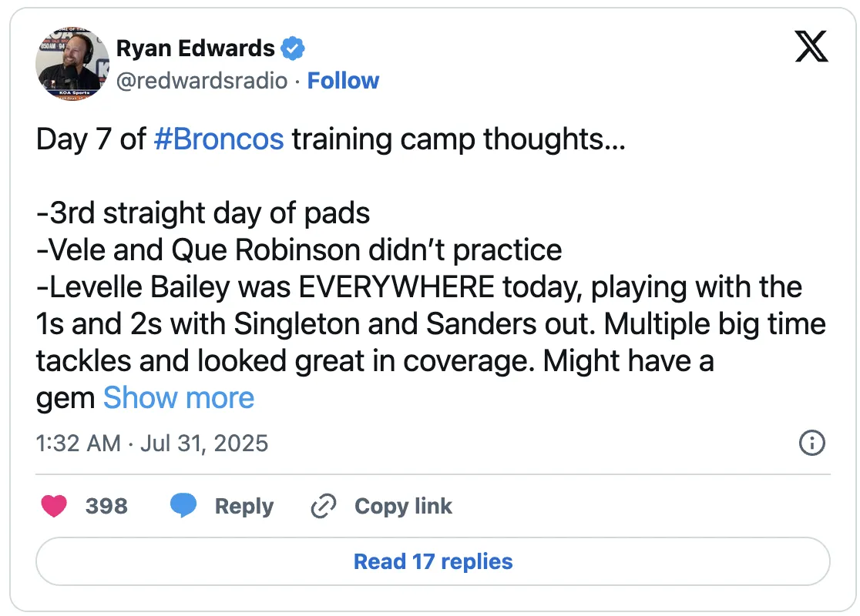Open the 1:32 AM · Jul 31, 2025 timestamp
The image size is (860, 616).
coord(152,443)
